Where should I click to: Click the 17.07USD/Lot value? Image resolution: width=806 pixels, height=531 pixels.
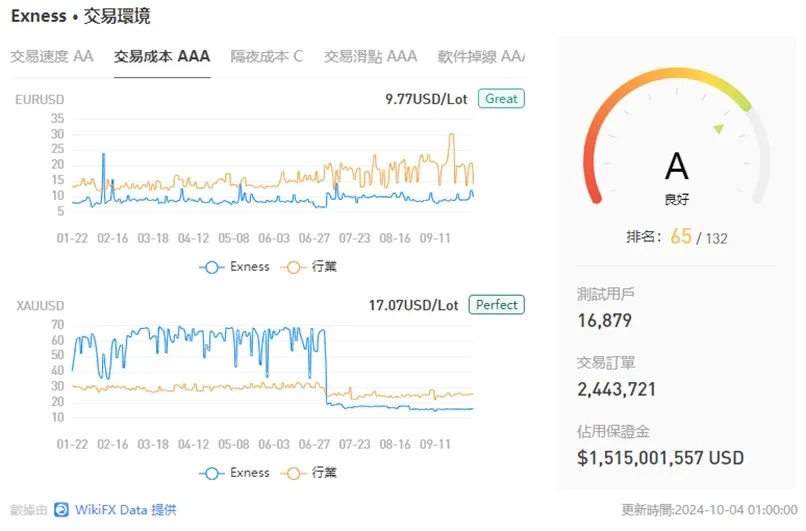(413, 305)
